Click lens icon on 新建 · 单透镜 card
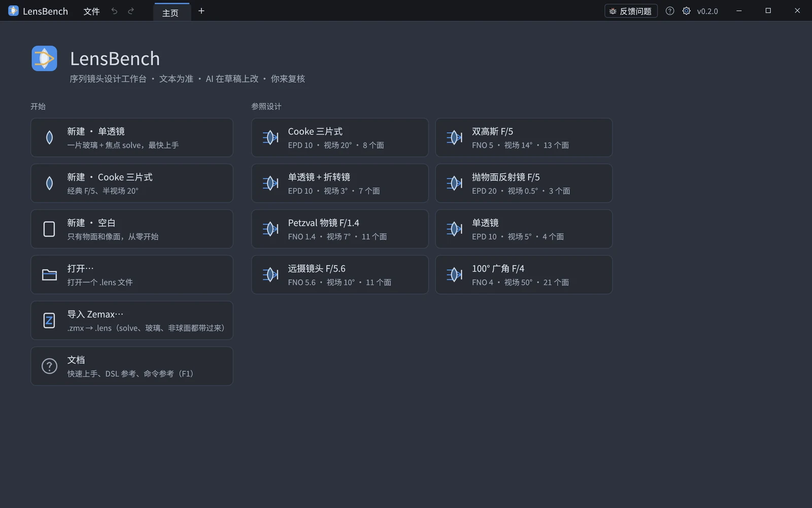This screenshot has width=812, height=508. 49,138
